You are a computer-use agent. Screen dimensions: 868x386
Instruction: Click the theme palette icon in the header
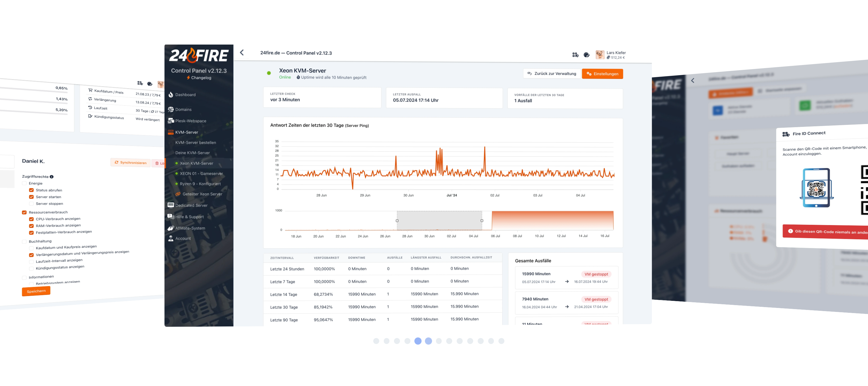586,54
